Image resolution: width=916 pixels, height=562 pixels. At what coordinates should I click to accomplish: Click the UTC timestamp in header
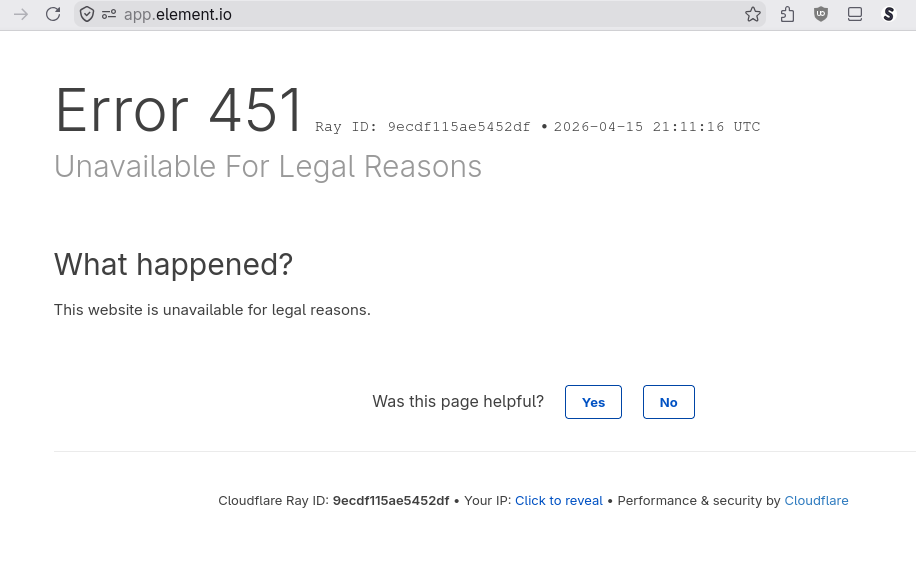657,127
